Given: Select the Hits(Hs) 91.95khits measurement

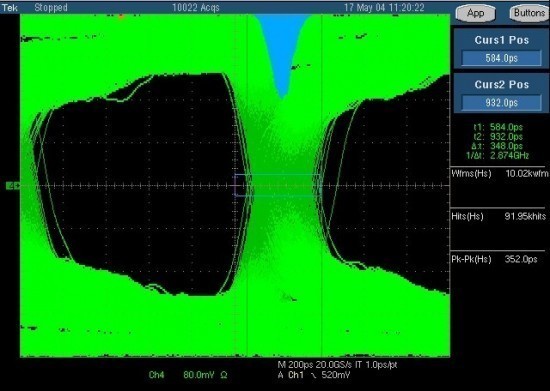Looking at the screenshot, I should (498, 216).
